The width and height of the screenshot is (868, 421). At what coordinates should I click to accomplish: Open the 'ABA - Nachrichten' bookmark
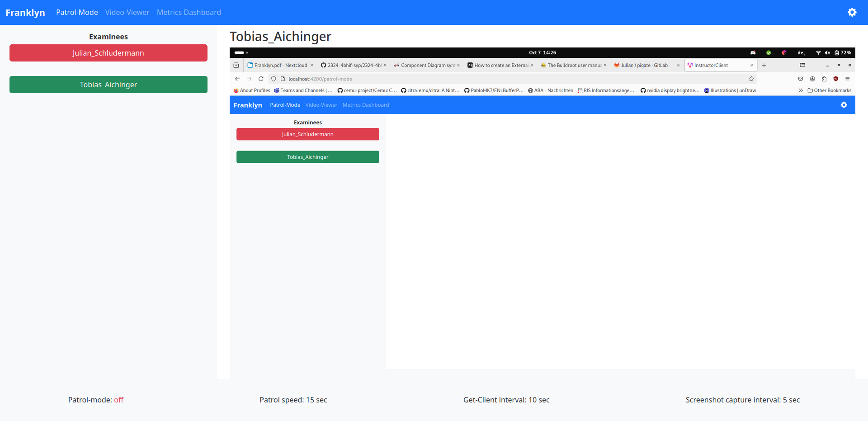tap(551, 90)
